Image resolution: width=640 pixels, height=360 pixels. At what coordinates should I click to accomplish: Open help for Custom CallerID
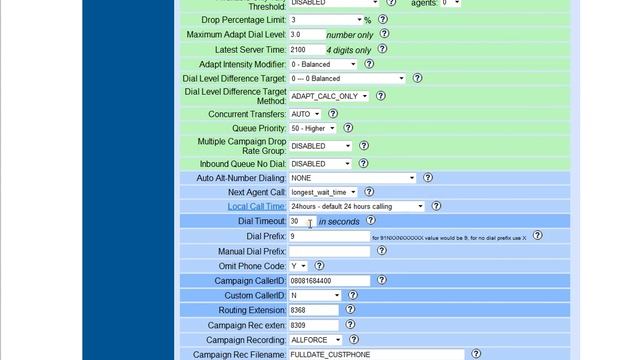(x=353, y=295)
